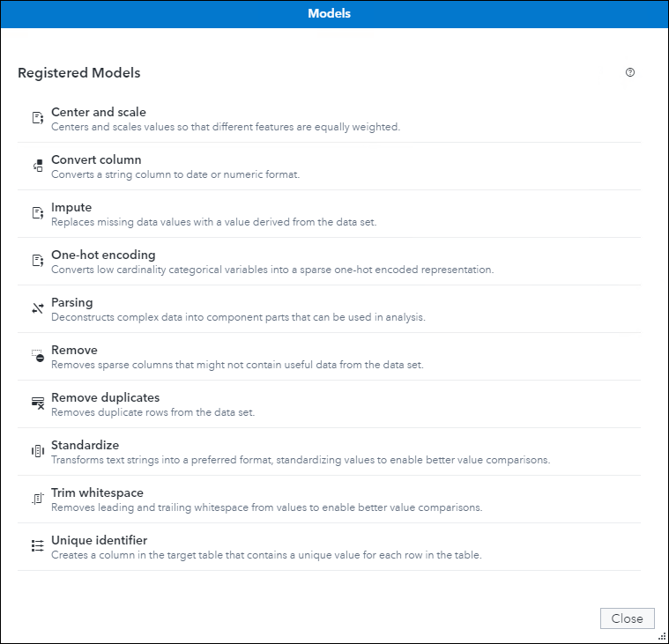Select the Unique identifier title
Image resolution: width=669 pixels, height=644 pixels.
tap(99, 540)
